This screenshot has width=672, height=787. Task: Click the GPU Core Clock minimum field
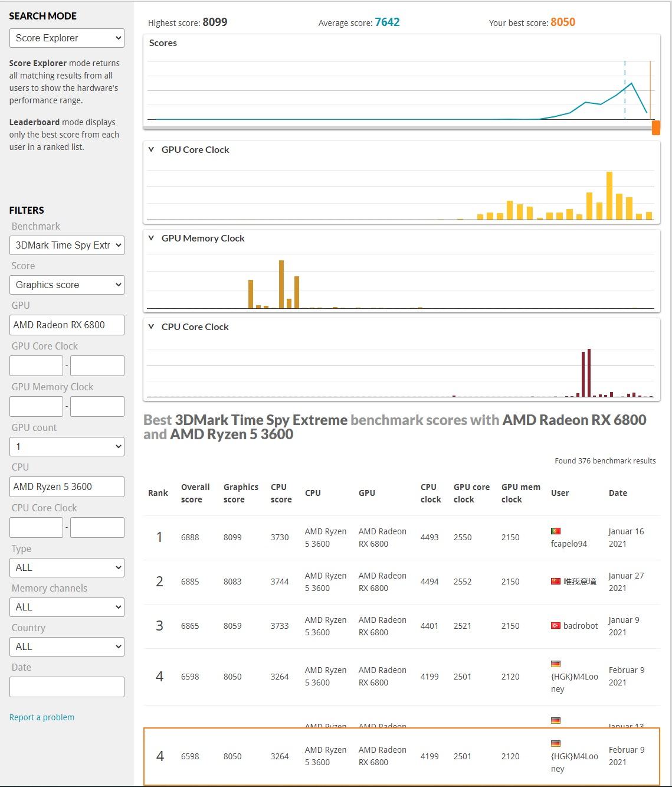[x=36, y=365]
